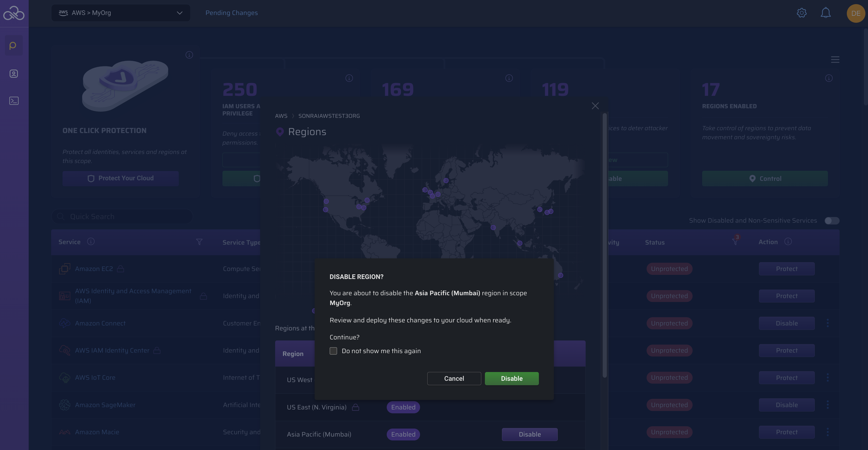Open the AWS > MyOrg scope dropdown
The height and width of the screenshot is (450, 868).
click(121, 13)
